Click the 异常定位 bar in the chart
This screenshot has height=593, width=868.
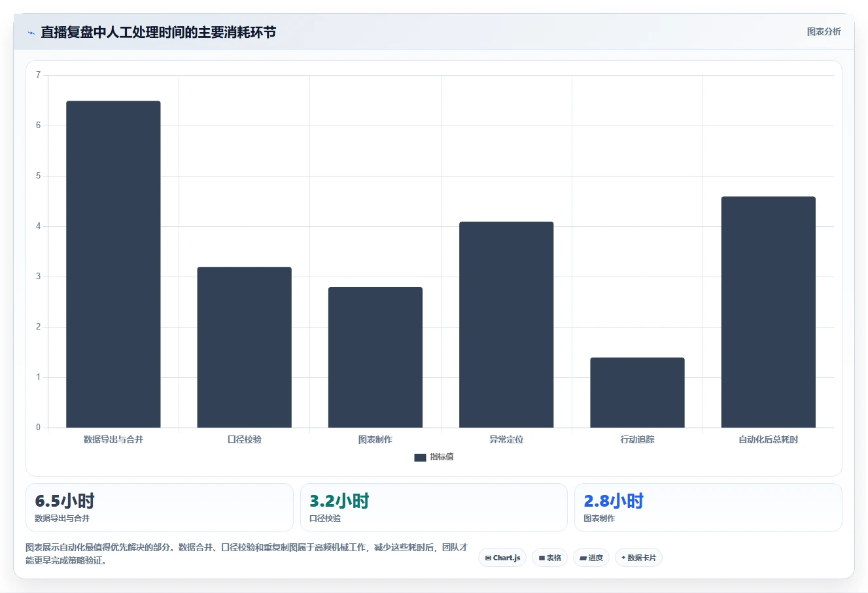click(506, 324)
